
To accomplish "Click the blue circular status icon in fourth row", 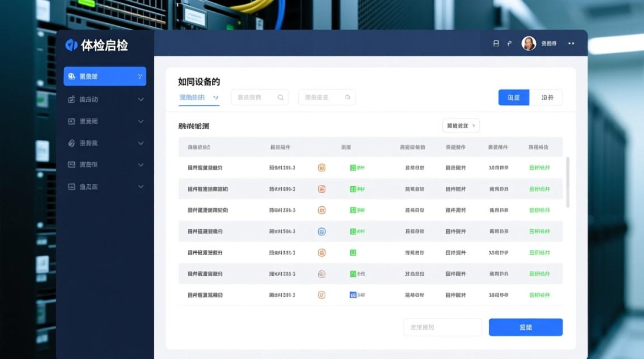I will pyautogui.click(x=322, y=231).
